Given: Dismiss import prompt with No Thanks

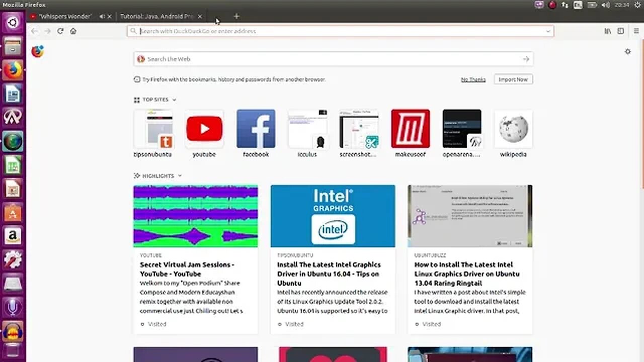Looking at the screenshot, I should tap(473, 79).
